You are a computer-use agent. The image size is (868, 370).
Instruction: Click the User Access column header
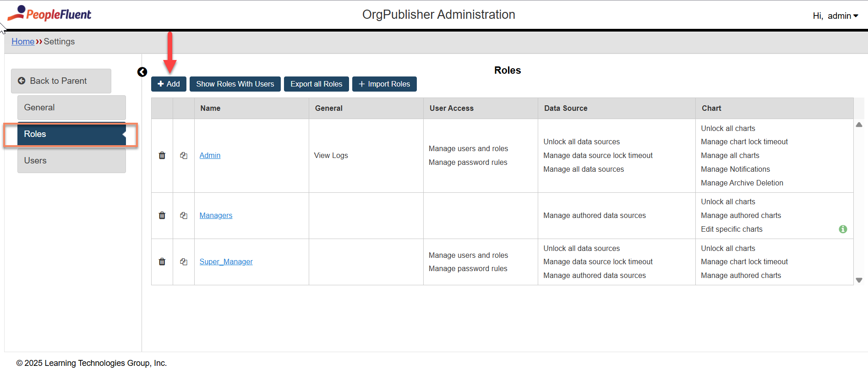point(480,108)
